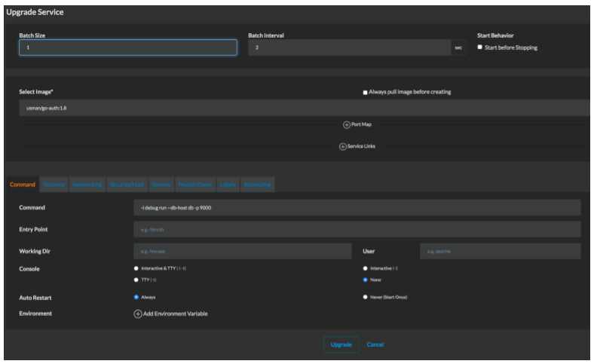Click the Working Dir input field

243,251
